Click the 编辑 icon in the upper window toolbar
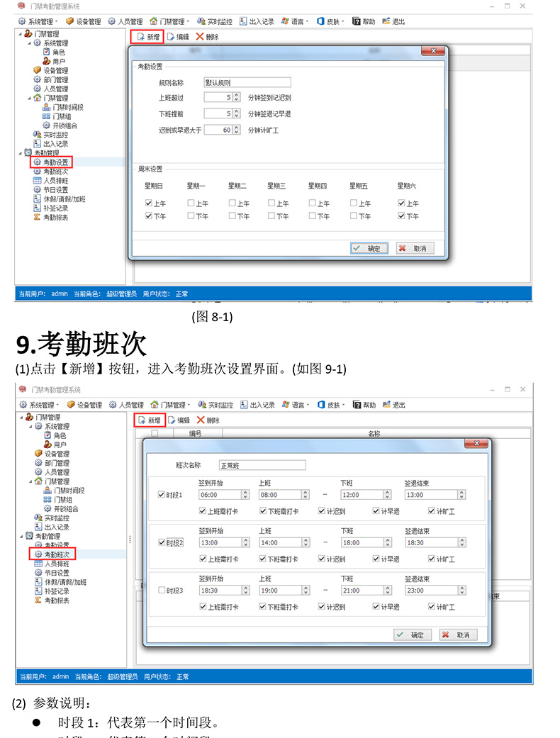Screen dimensions: 560x738 click(x=171, y=36)
